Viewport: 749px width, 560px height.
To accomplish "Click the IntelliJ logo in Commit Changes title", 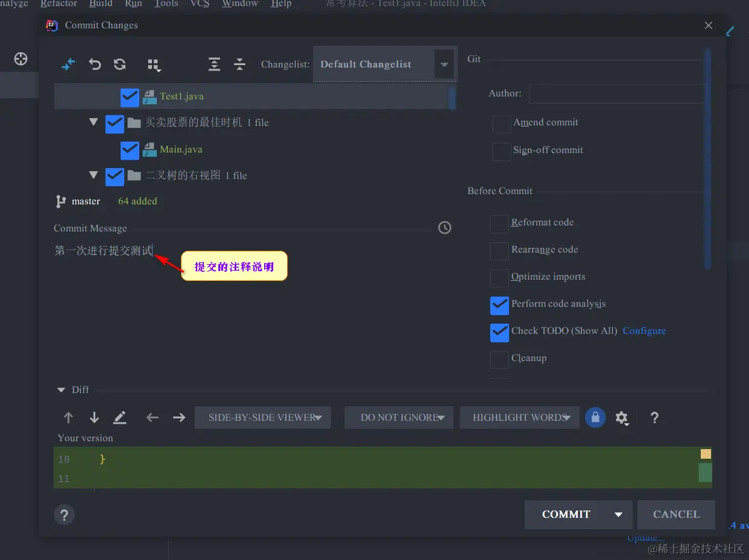I will pyautogui.click(x=52, y=25).
